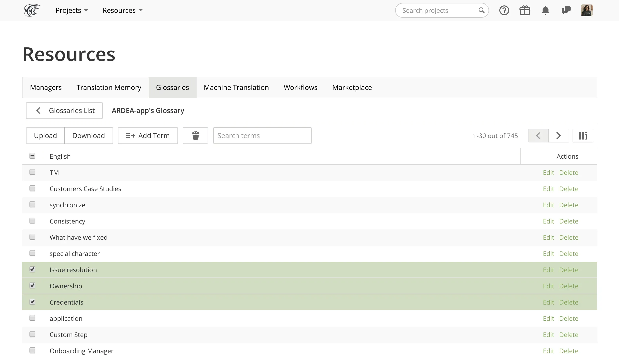Image resolution: width=619 pixels, height=364 pixels.
Task: Click the Upload icon button
Action: tap(45, 135)
